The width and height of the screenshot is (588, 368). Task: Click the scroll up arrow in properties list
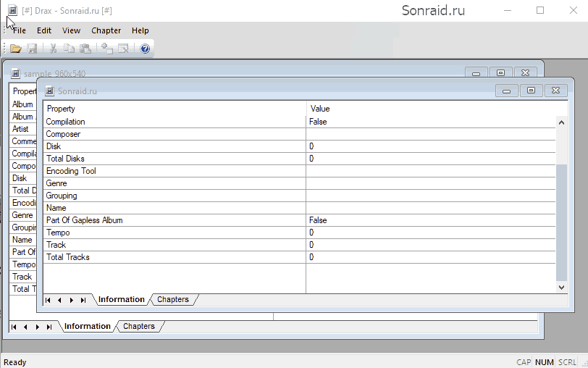coord(561,122)
